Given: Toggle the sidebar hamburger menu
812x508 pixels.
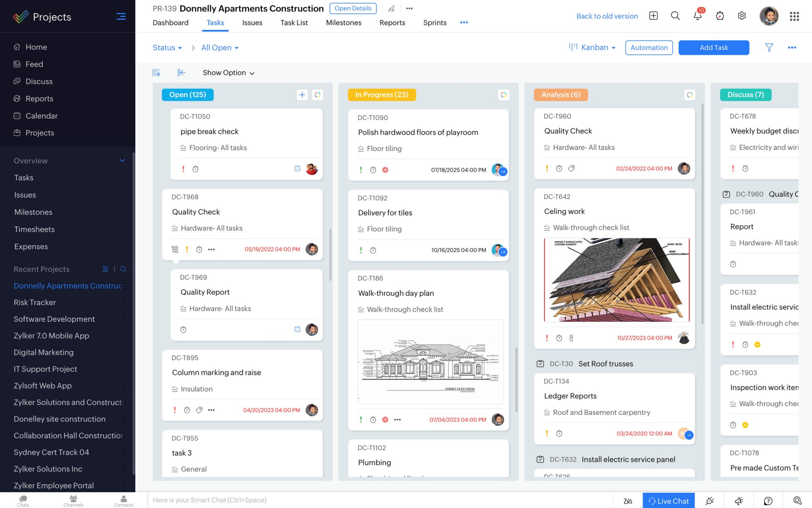Looking at the screenshot, I should pos(121,17).
